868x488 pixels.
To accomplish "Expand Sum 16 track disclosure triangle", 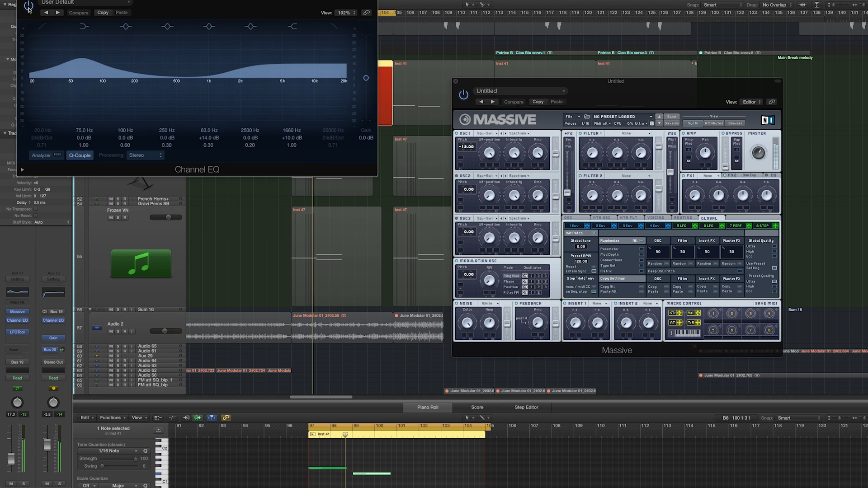I will (x=90, y=310).
